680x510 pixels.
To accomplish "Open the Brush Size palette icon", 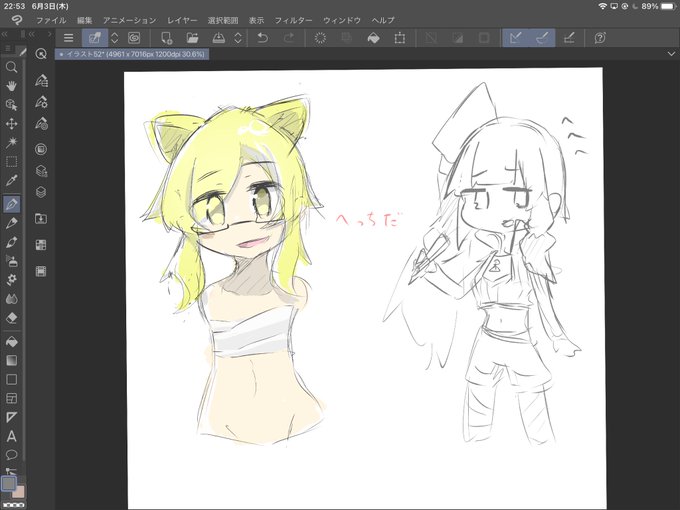I will click(x=41, y=124).
